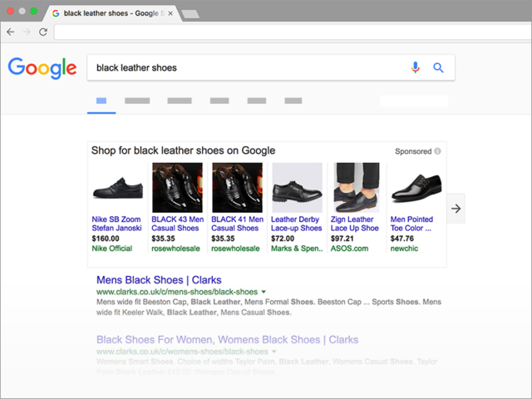Click the Google logo
The height and width of the screenshot is (399, 532).
[x=42, y=68]
